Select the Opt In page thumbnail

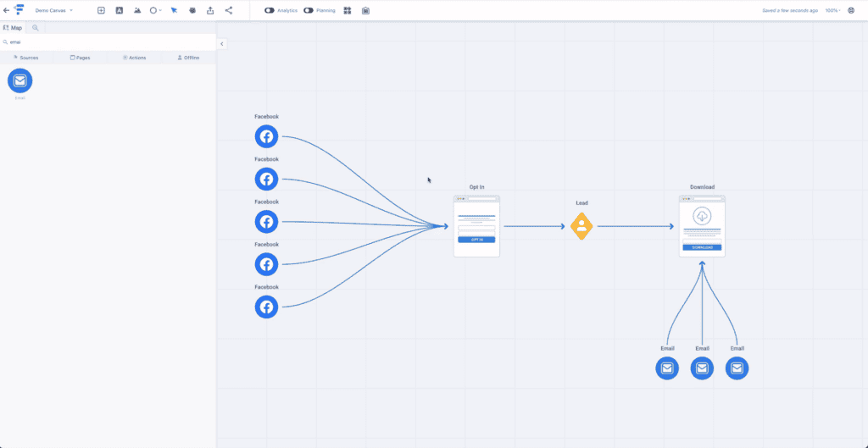(x=476, y=226)
